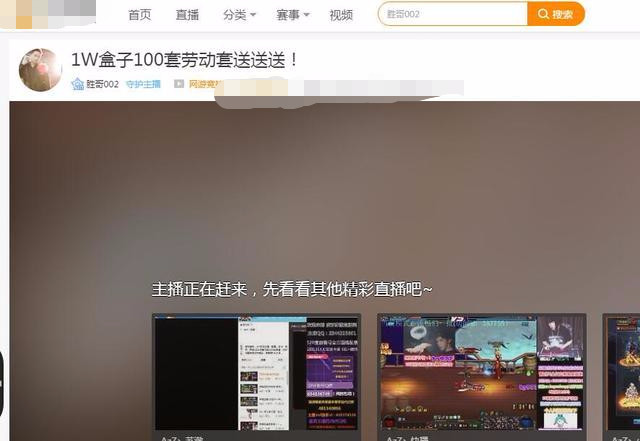
Task: Expand the 赛事 events dropdown
Action: coord(293,15)
